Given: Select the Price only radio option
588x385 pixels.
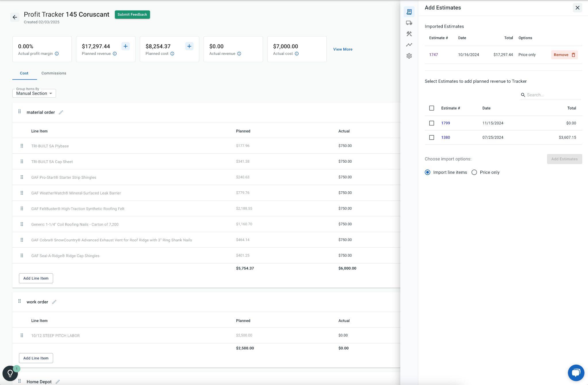Looking at the screenshot, I should click(474, 172).
